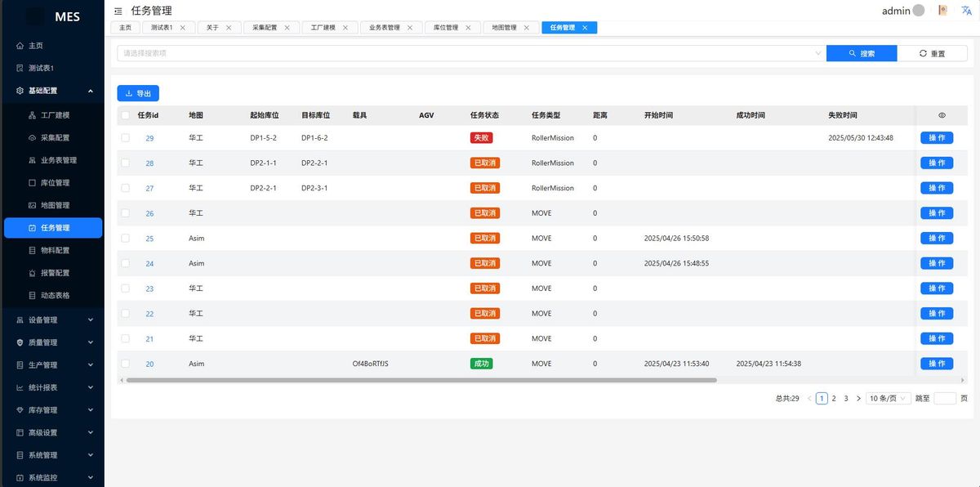Click the 重置 reset button
Image resolution: width=980 pixels, height=487 pixels.
click(932, 53)
